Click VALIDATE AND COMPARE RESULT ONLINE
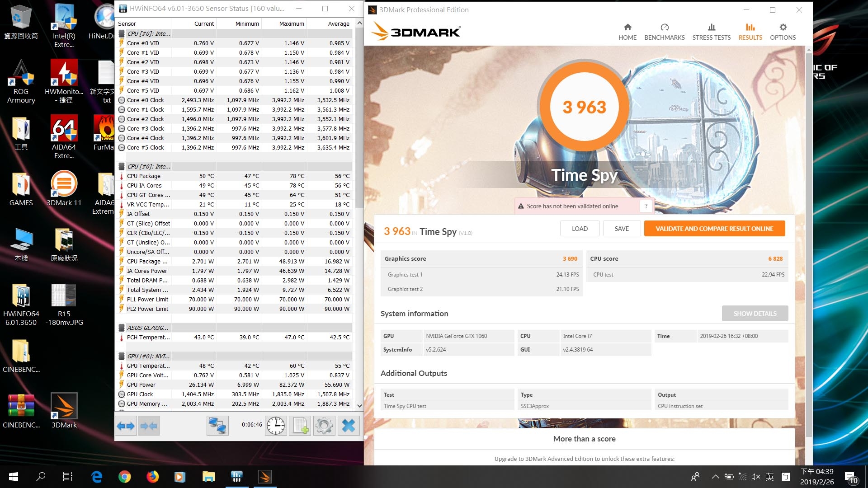This screenshot has height=488, width=868. (714, 229)
